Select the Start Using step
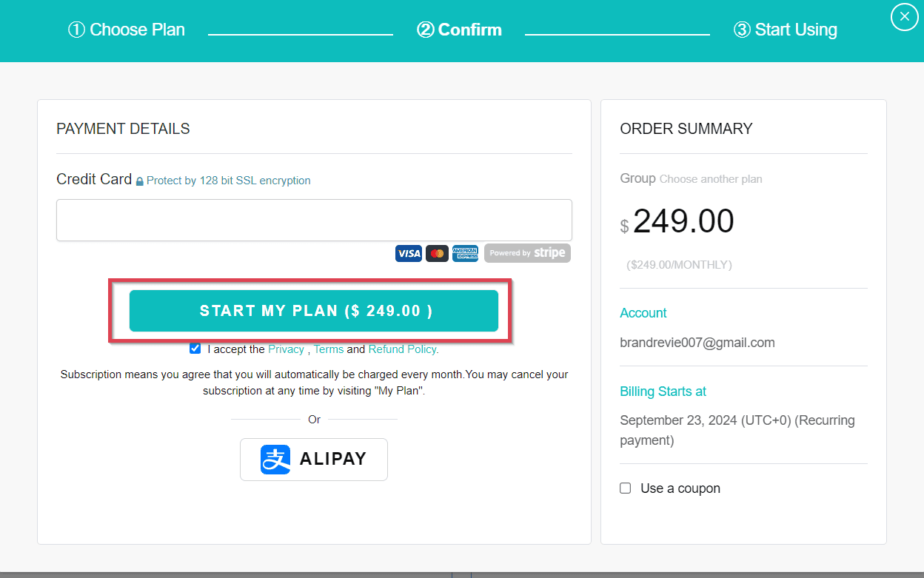924x578 pixels. coord(785,30)
